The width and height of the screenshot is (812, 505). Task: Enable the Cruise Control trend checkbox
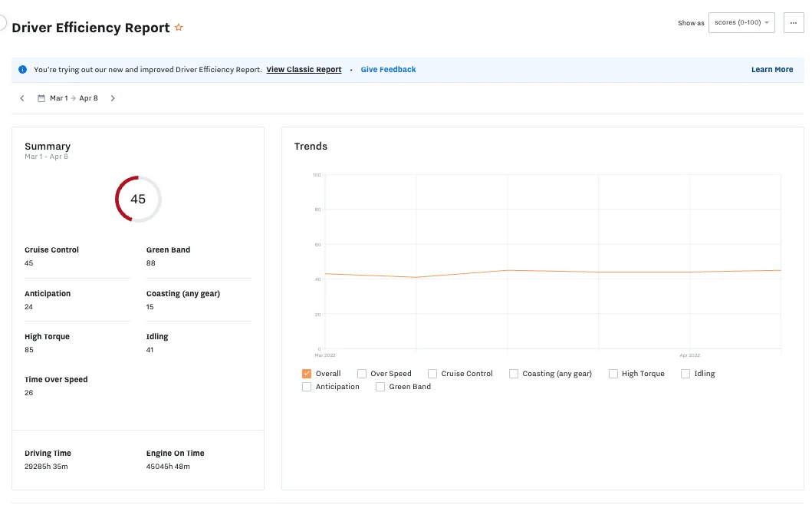point(432,373)
